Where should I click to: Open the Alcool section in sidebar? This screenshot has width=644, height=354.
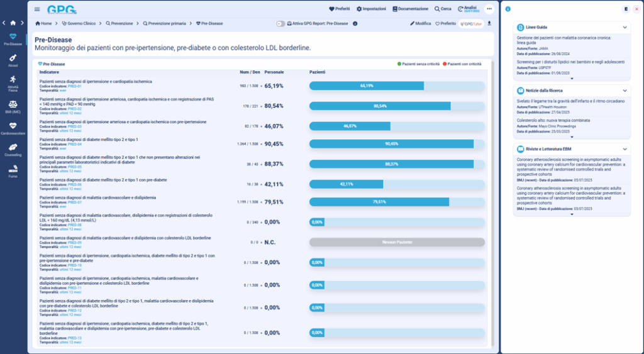[13, 60]
